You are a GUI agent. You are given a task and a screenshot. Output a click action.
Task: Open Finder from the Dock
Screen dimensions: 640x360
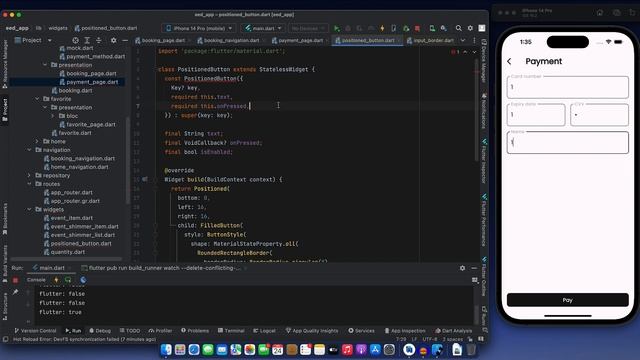(166, 350)
